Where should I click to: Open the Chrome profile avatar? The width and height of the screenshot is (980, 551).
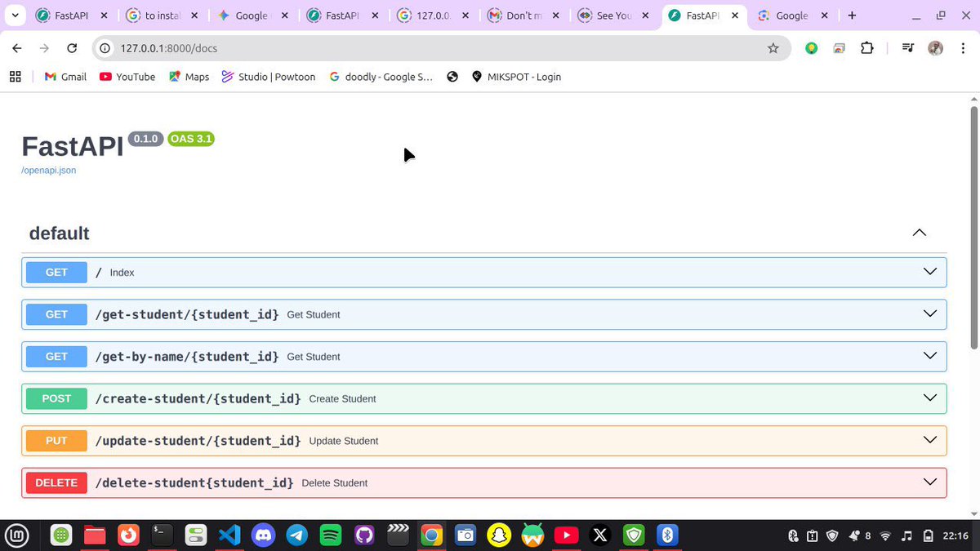pyautogui.click(x=936, y=48)
